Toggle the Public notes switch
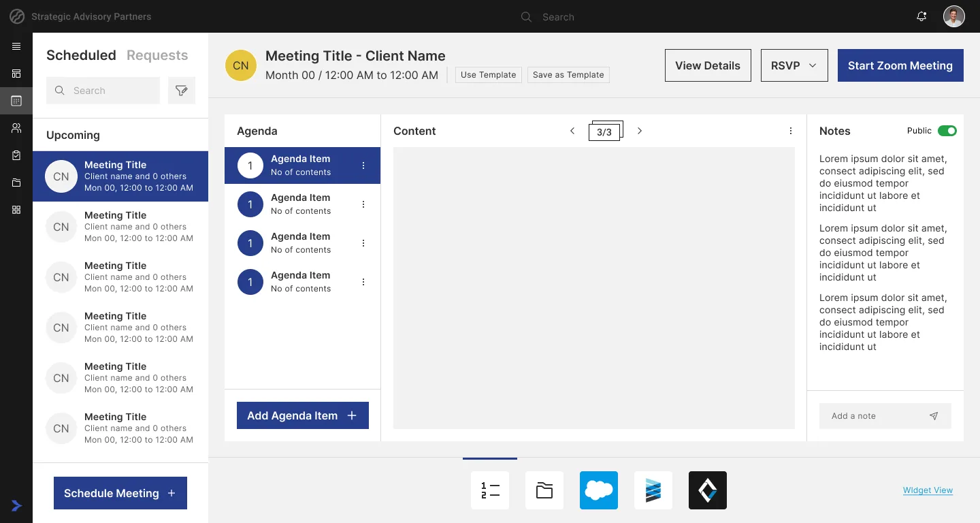Screen dimensions: 980x523 (x=947, y=131)
